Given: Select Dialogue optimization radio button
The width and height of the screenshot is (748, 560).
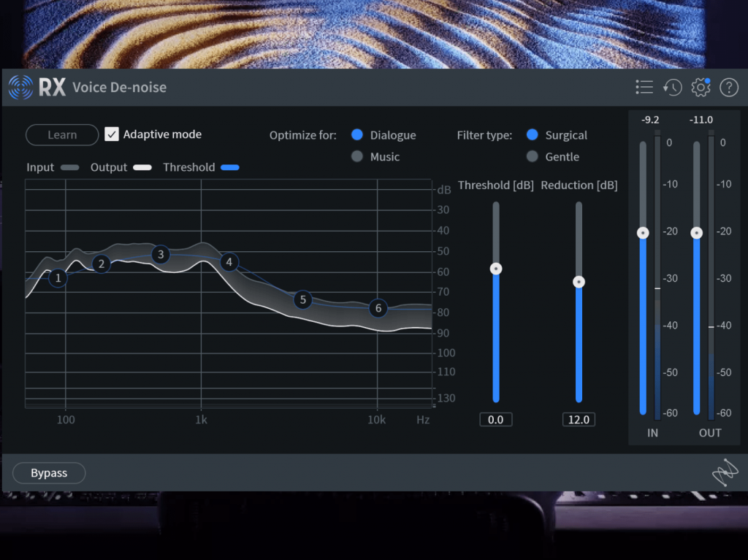Looking at the screenshot, I should [356, 135].
